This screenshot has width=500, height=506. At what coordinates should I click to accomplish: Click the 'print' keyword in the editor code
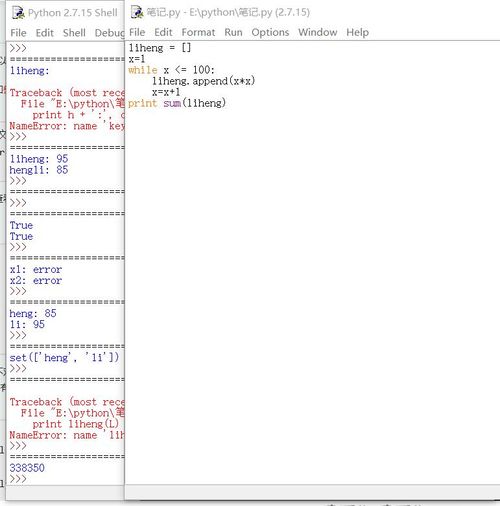[142, 103]
